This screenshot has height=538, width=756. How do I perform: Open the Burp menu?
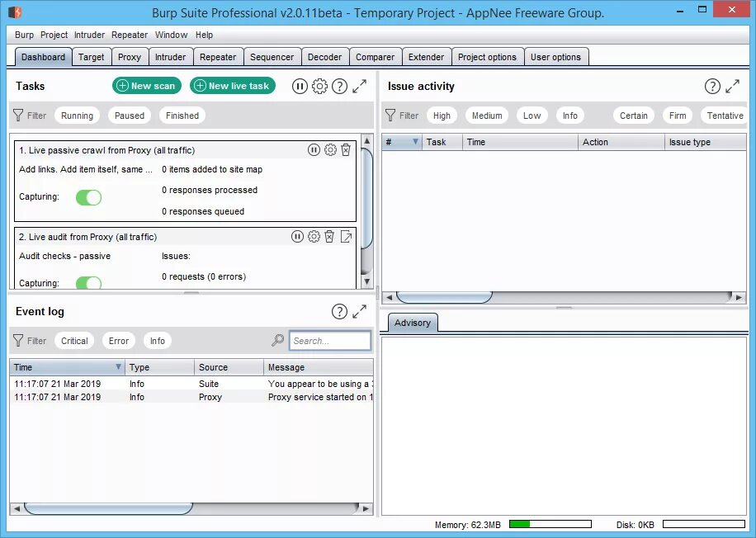[24, 35]
